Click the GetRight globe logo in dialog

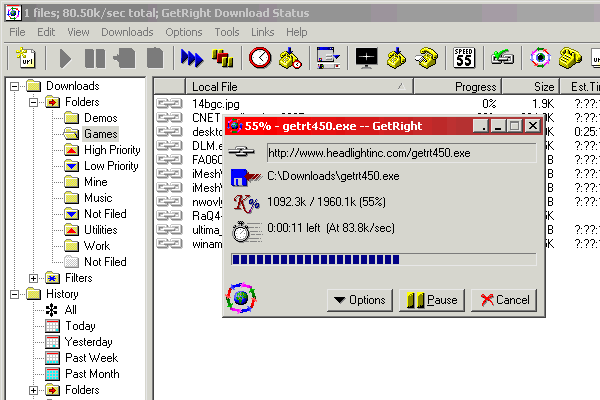pos(241,298)
